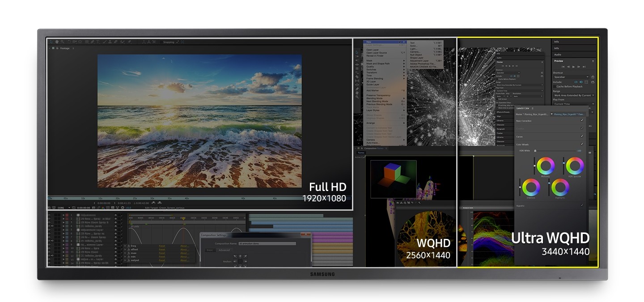Toggle audio speaker icon beside Include

click(581, 82)
